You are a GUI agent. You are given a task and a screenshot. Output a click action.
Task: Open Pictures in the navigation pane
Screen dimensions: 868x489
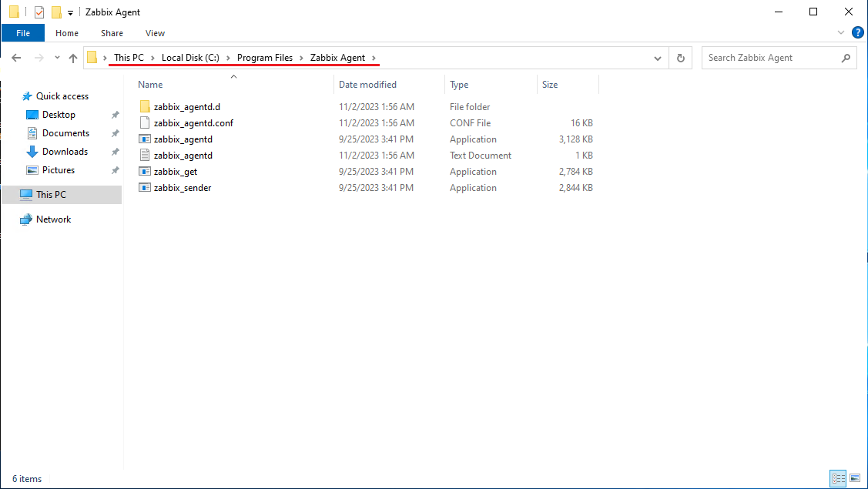[58, 170]
